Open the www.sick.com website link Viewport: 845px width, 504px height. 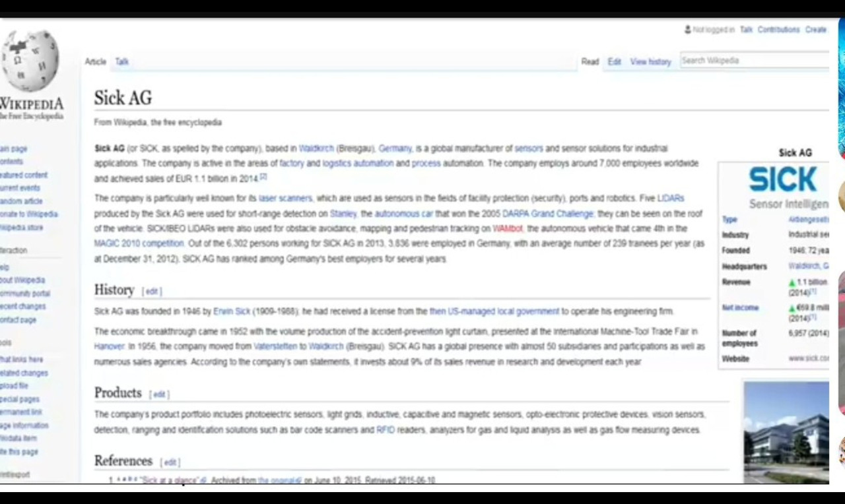808,358
